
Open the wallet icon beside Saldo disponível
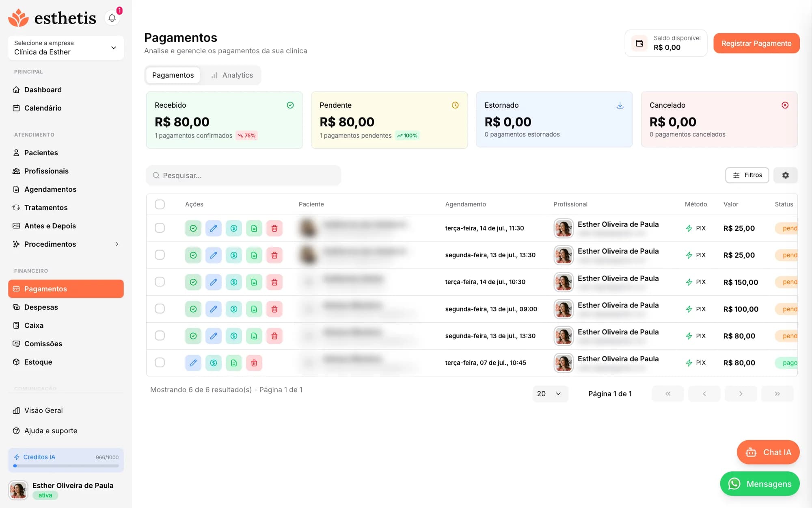click(x=639, y=43)
